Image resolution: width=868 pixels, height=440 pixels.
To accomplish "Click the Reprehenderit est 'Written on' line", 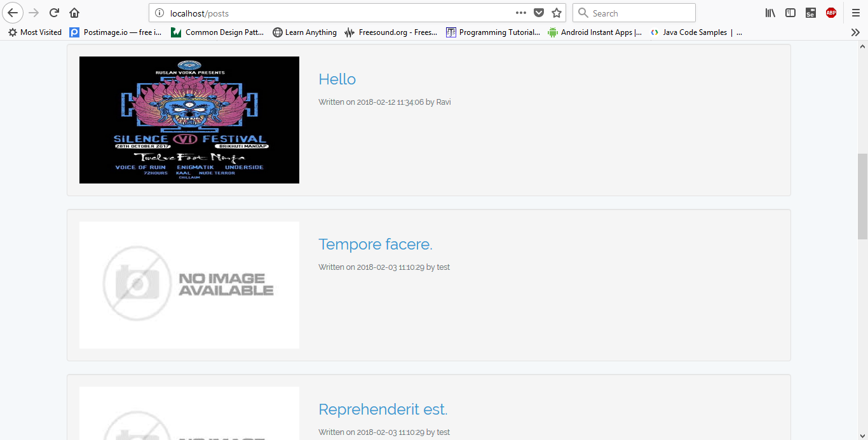I will click(x=384, y=432).
